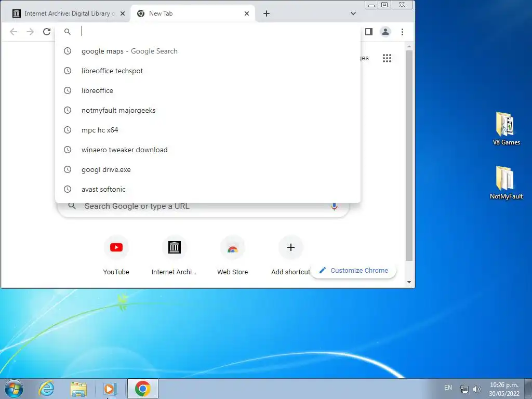Reload the page with the refresh icon
This screenshot has width=532, height=399.
coord(47,32)
